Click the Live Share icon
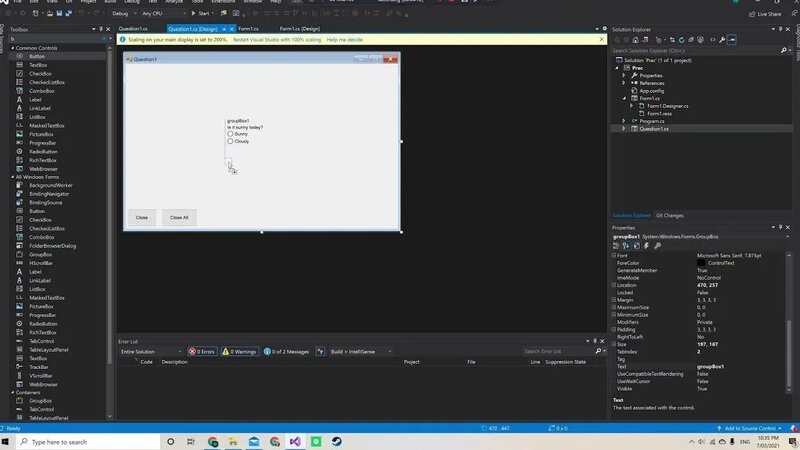800x450 pixels. click(x=765, y=14)
